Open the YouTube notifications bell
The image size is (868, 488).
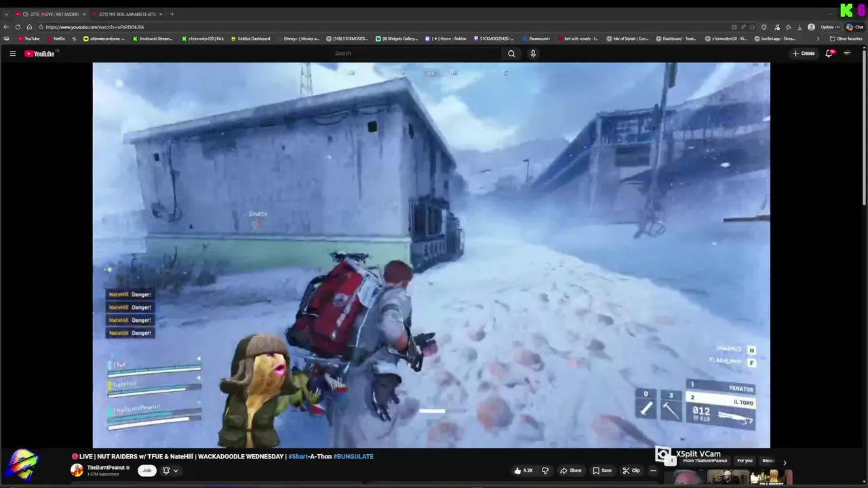(829, 54)
